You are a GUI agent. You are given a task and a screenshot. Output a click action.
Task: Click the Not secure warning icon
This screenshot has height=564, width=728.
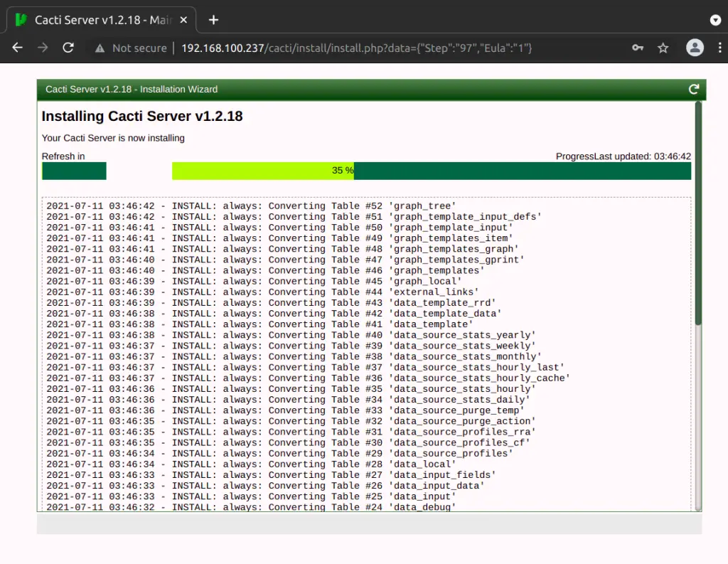(x=100, y=48)
